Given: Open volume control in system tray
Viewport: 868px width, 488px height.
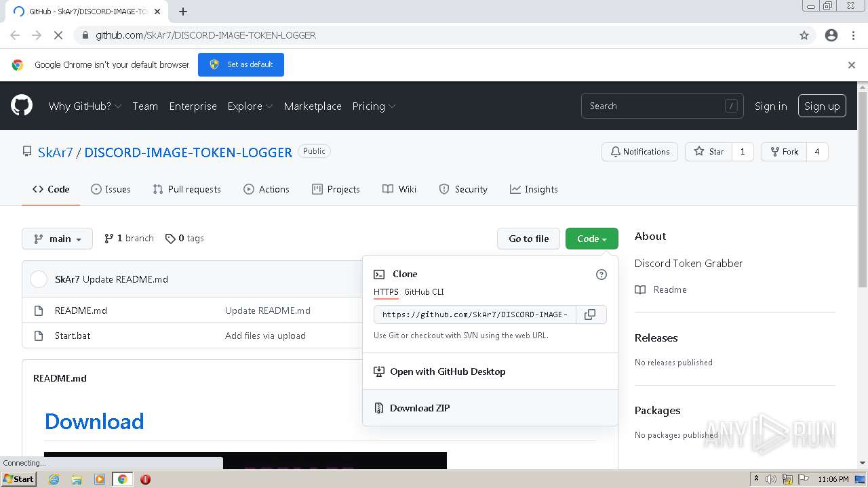Looking at the screenshot, I should [770, 479].
